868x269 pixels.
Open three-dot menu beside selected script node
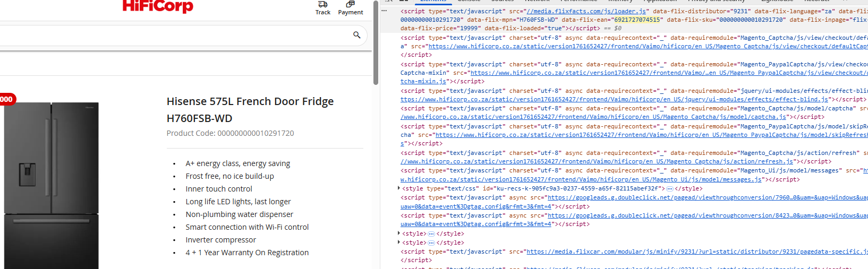tap(385, 11)
